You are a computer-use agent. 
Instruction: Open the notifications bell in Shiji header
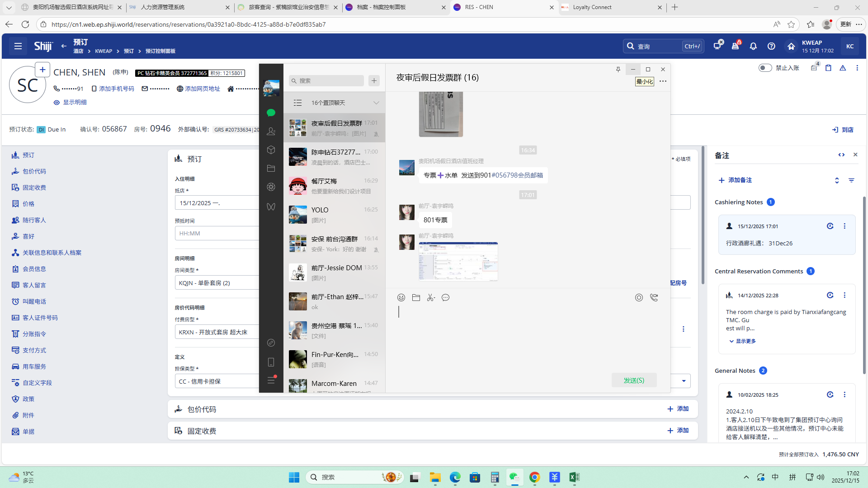pyautogui.click(x=753, y=46)
